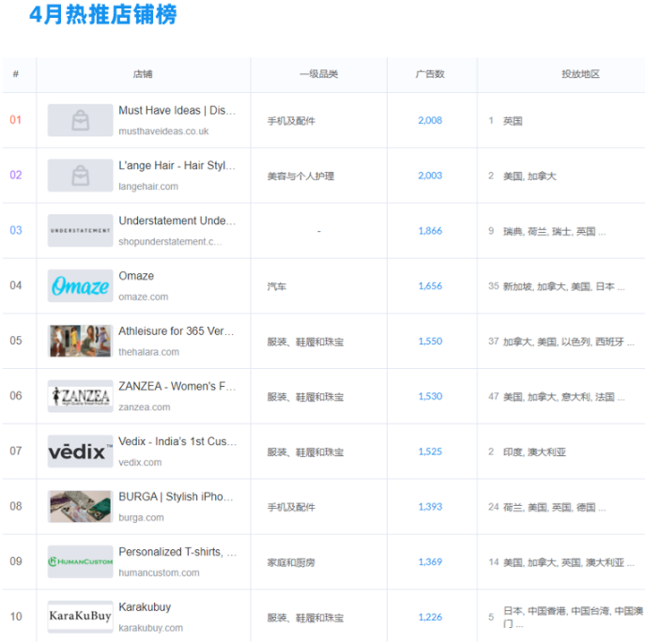Click domain thehalara.com

coord(149,352)
